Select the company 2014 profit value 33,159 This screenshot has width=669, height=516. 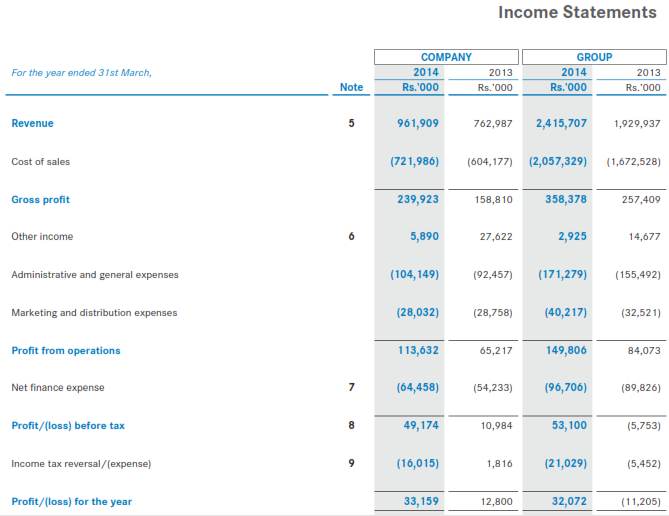(x=421, y=502)
